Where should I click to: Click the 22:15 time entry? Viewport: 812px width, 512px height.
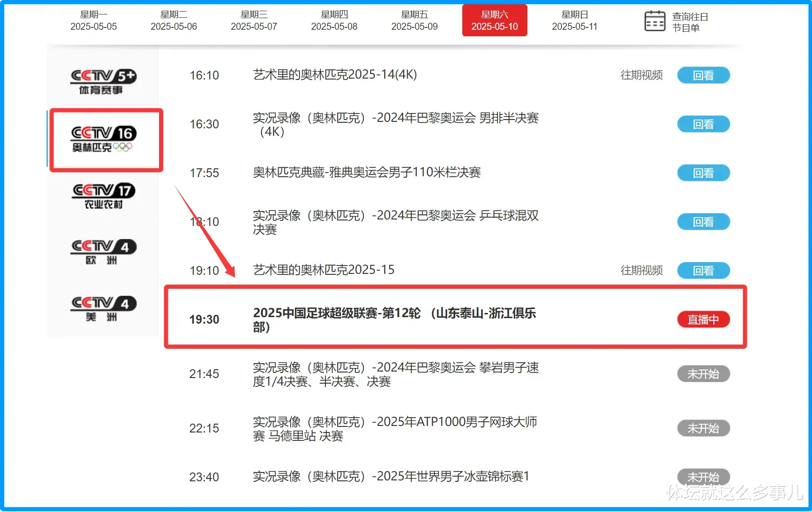[204, 428]
